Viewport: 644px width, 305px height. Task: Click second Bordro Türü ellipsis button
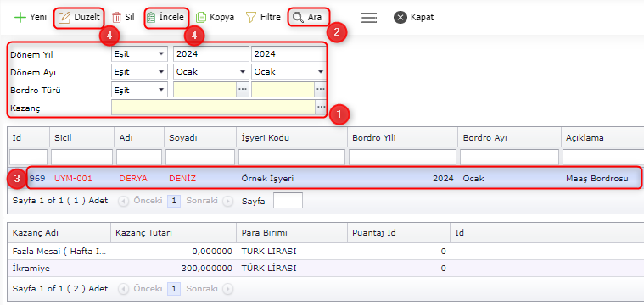click(x=321, y=90)
